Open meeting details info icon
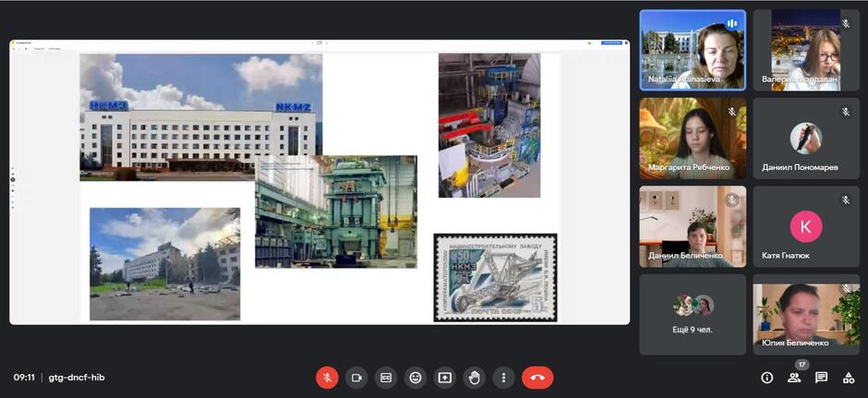Image resolution: width=868 pixels, height=398 pixels. tap(766, 378)
